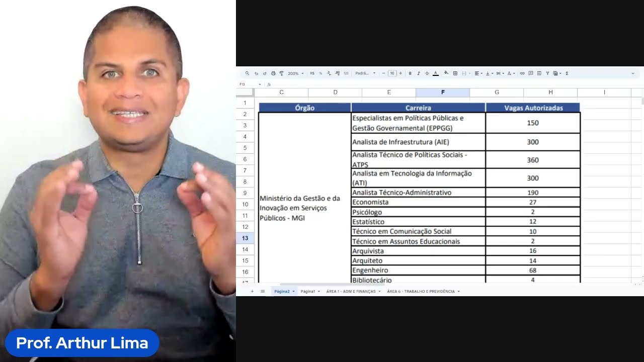
Task: Increase font size plus button
Action: [400, 73]
